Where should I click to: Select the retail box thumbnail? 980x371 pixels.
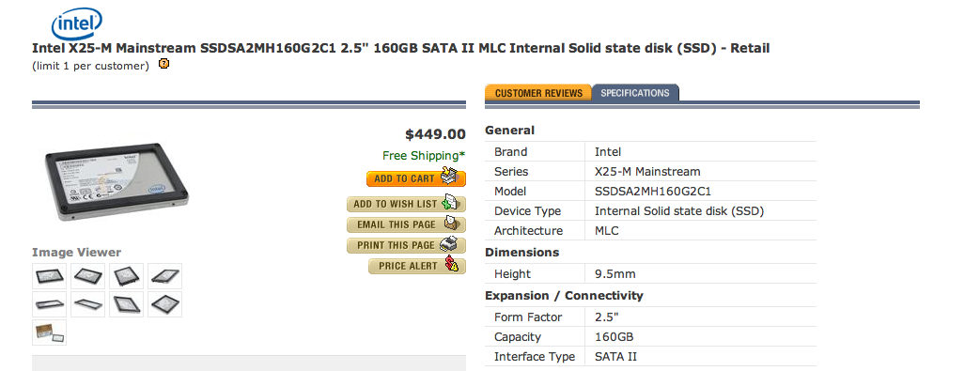[50, 332]
